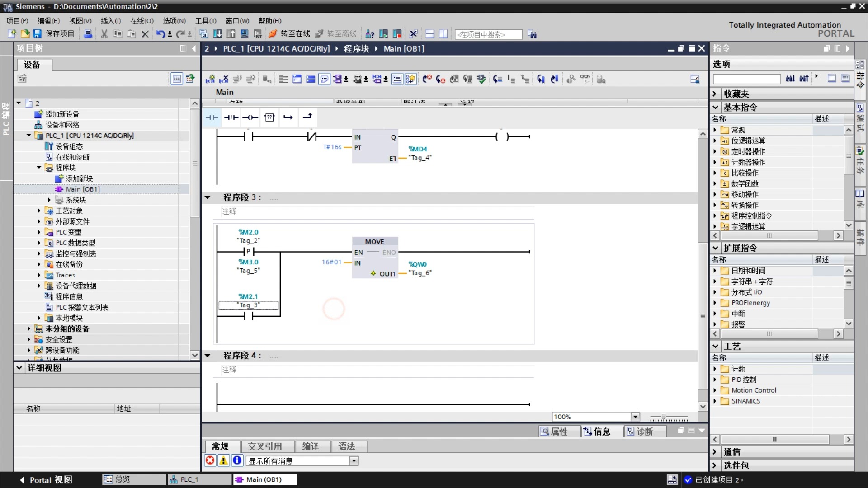The height and width of the screenshot is (488, 868).
Task: Adjust the editor zoom slider
Action: tap(663, 417)
